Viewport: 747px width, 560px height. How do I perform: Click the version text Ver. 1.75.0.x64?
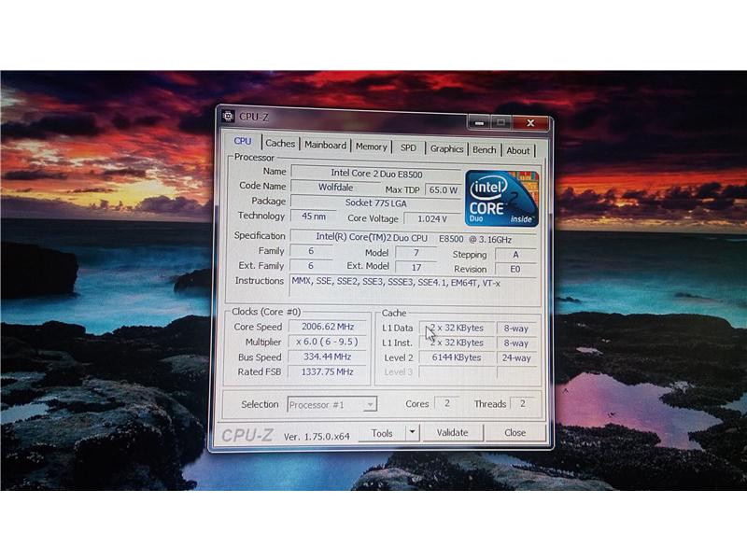coord(317,436)
